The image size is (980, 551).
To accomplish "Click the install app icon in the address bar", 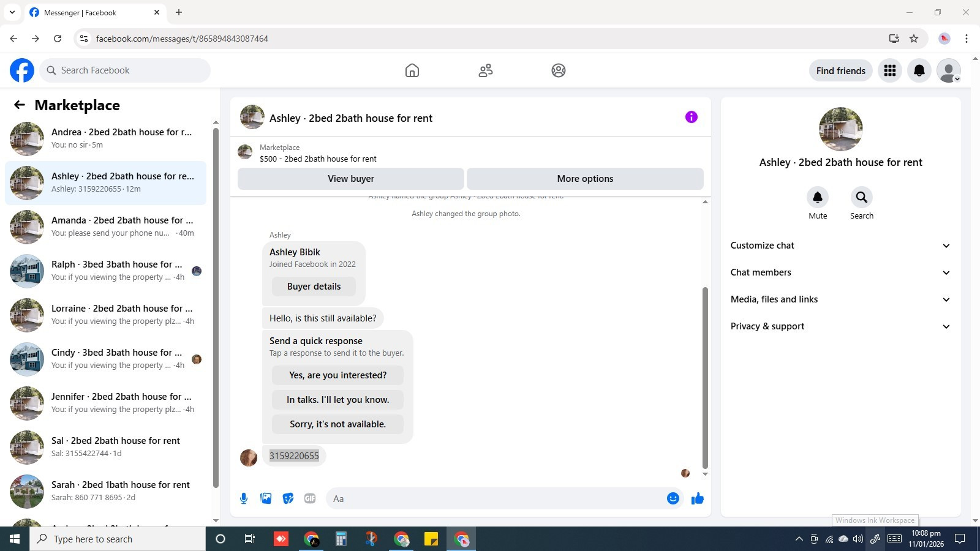I will [x=894, y=39].
